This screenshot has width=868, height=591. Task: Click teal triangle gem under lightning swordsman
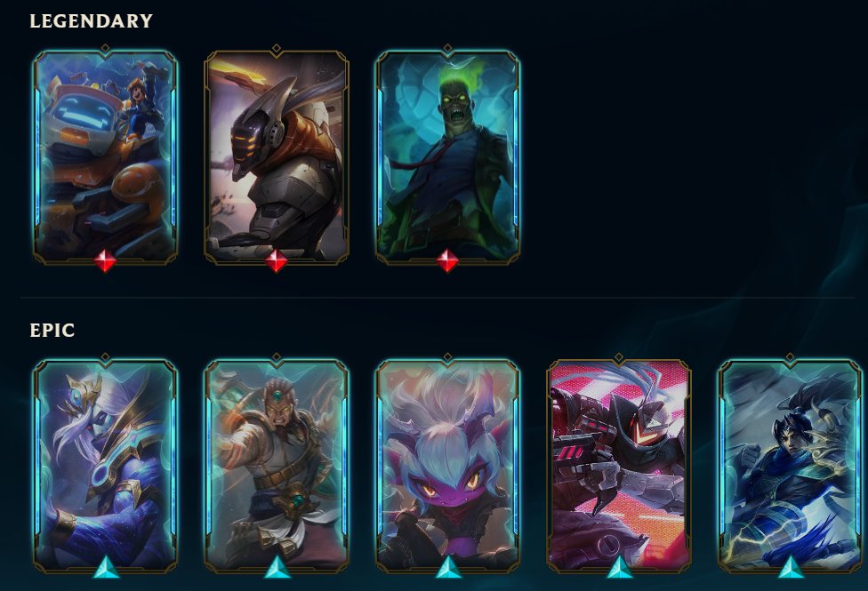791,568
